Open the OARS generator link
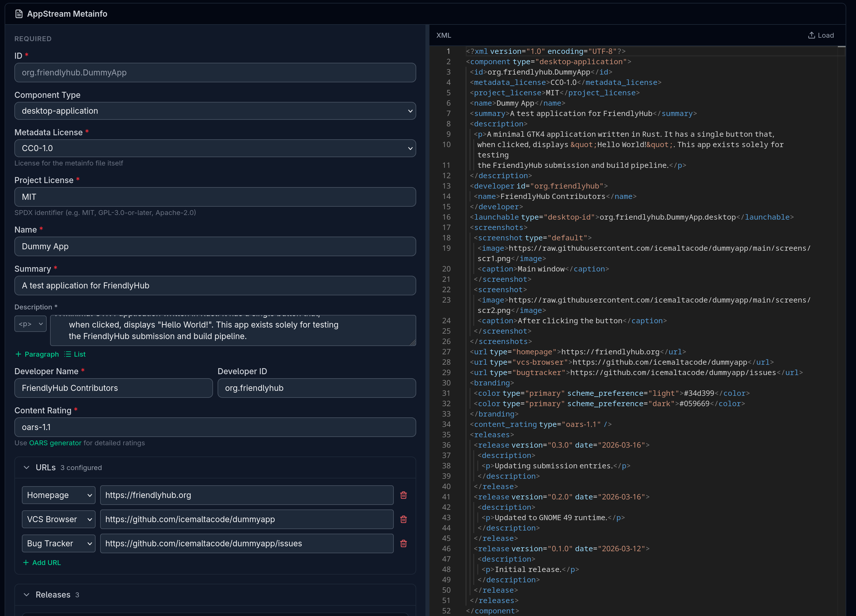 pyautogui.click(x=55, y=443)
